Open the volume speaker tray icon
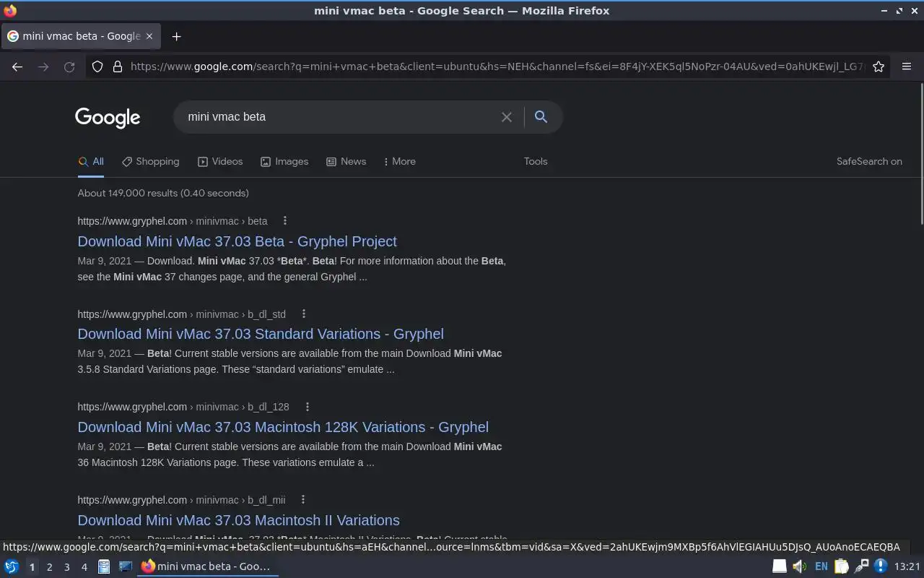This screenshot has height=578, width=924. 799,566
